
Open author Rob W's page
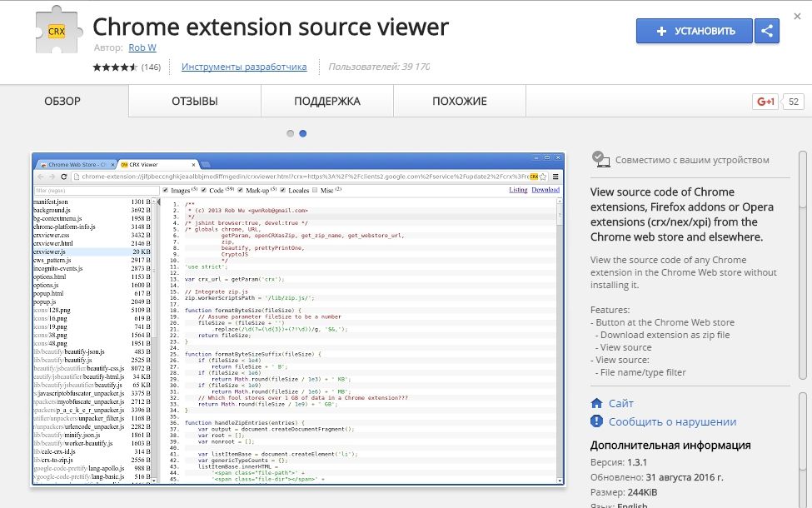142,47
